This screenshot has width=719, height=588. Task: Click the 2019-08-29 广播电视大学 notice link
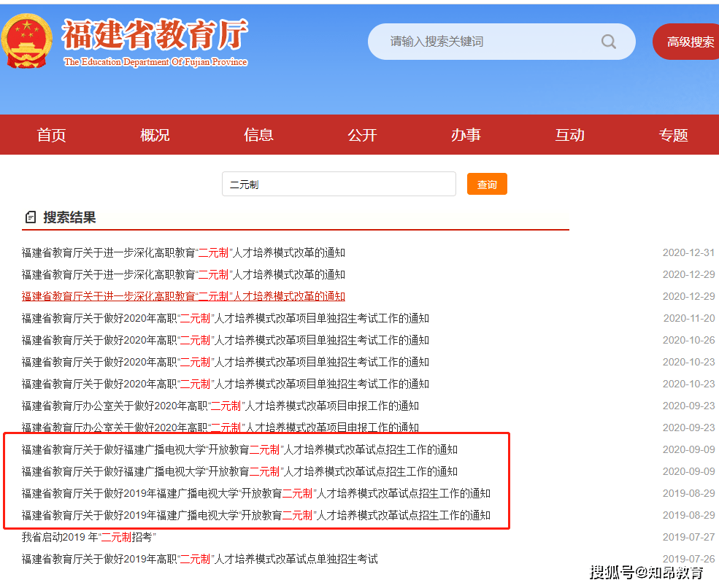coord(255,493)
